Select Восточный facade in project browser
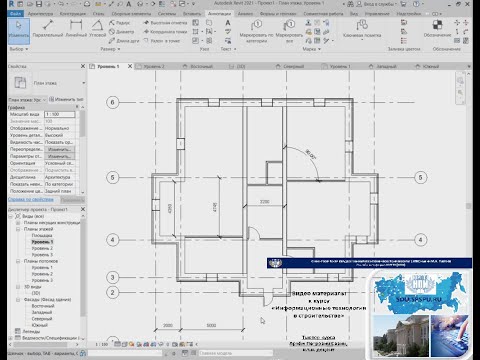 pyautogui.click(x=43, y=306)
